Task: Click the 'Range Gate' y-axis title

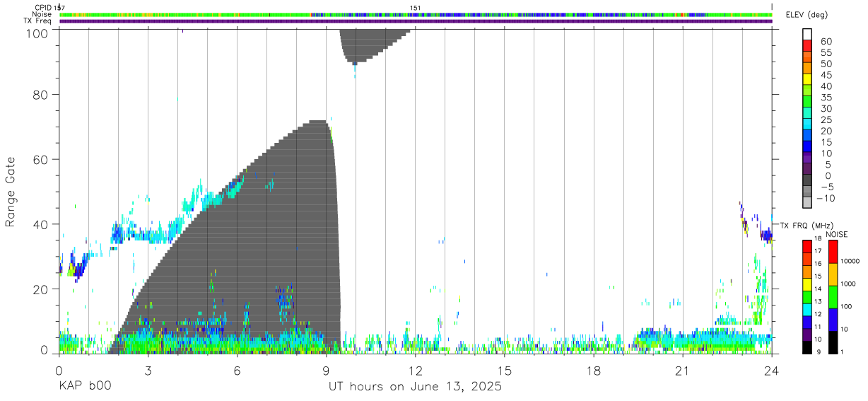Action: (11, 192)
